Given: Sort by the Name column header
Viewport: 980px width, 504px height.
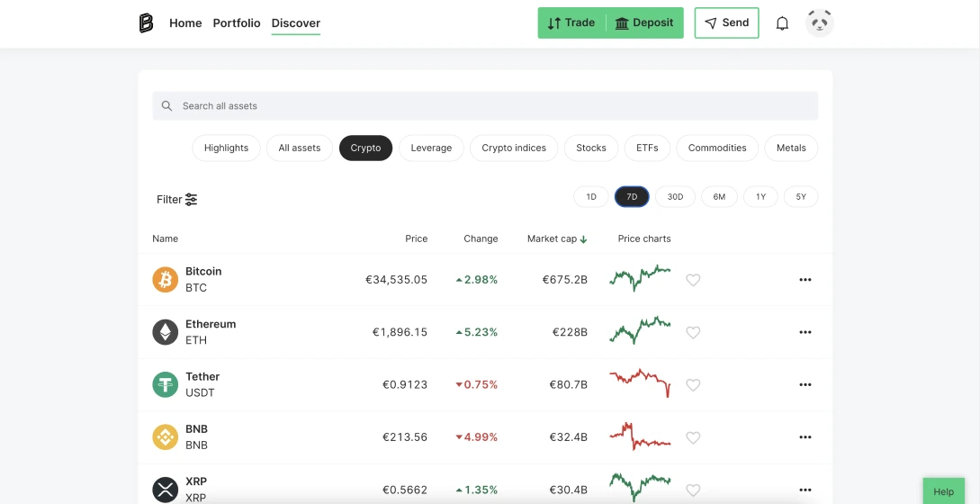Looking at the screenshot, I should (165, 238).
